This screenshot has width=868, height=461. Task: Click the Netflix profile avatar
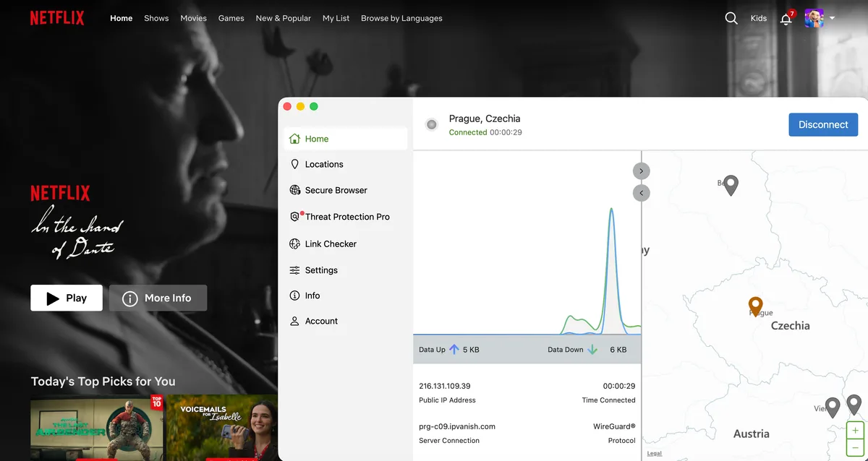[814, 18]
